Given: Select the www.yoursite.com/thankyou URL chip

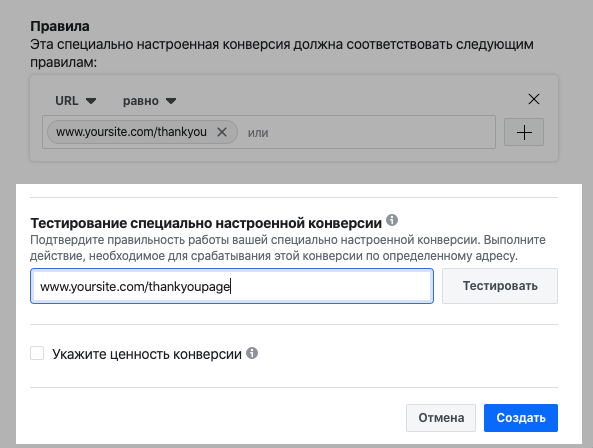Looking at the screenshot, I should coord(132,132).
